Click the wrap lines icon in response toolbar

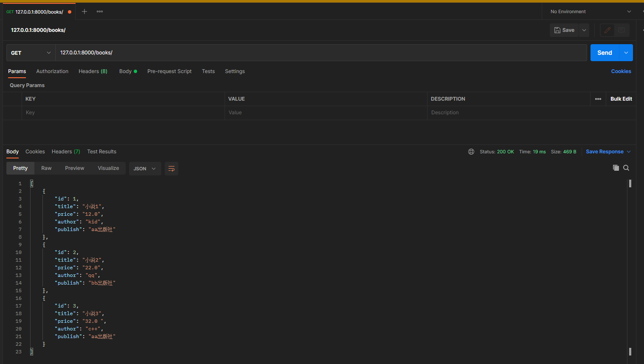pyautogui.click(x=172, y=169)
